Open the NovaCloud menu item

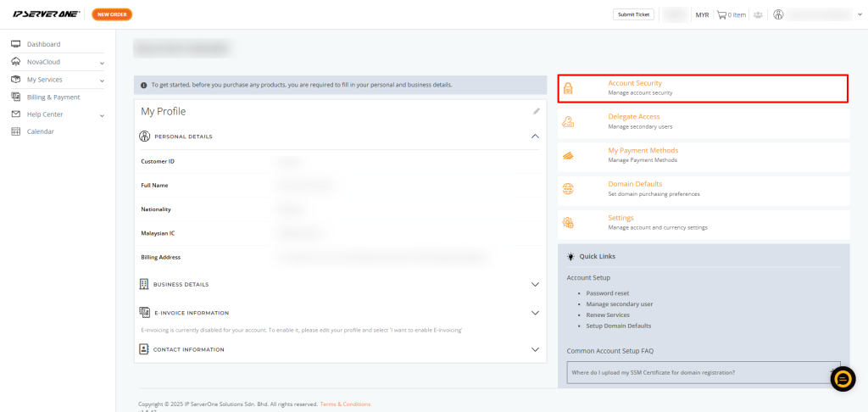tap(44, 62)
